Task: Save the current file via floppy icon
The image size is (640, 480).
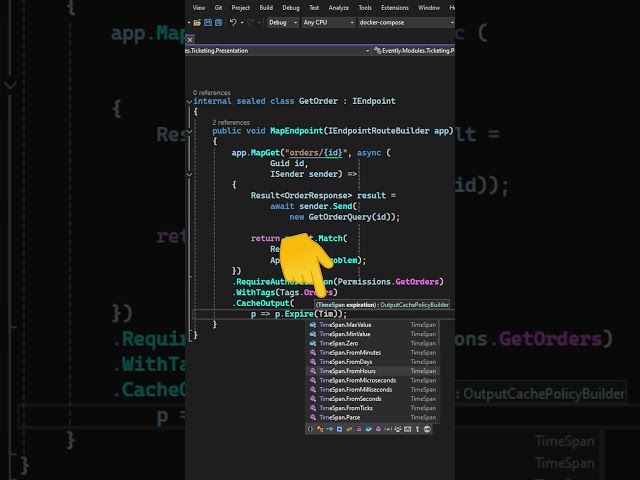Action: pos(208,22)
